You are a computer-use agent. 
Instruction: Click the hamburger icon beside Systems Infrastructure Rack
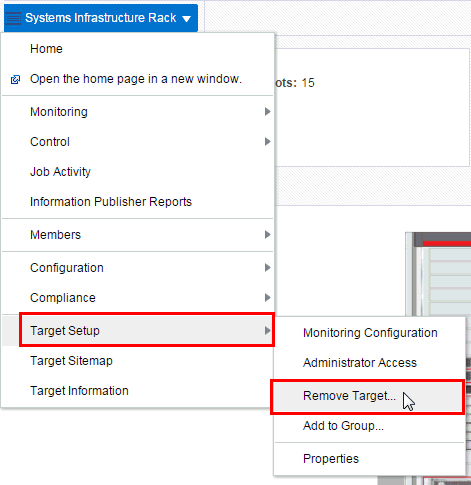pos(13,18)
